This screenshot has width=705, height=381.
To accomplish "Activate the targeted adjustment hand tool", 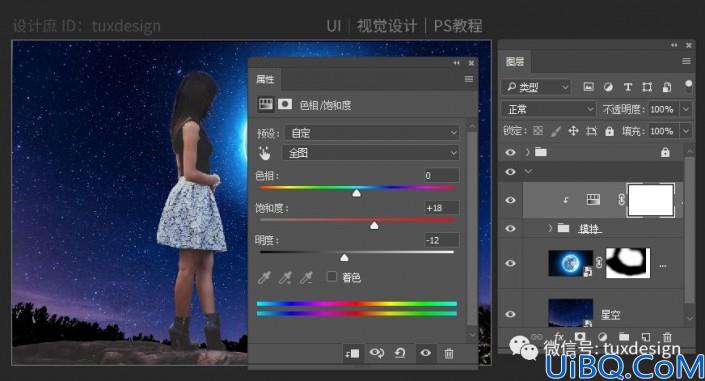I will [265, 153].
